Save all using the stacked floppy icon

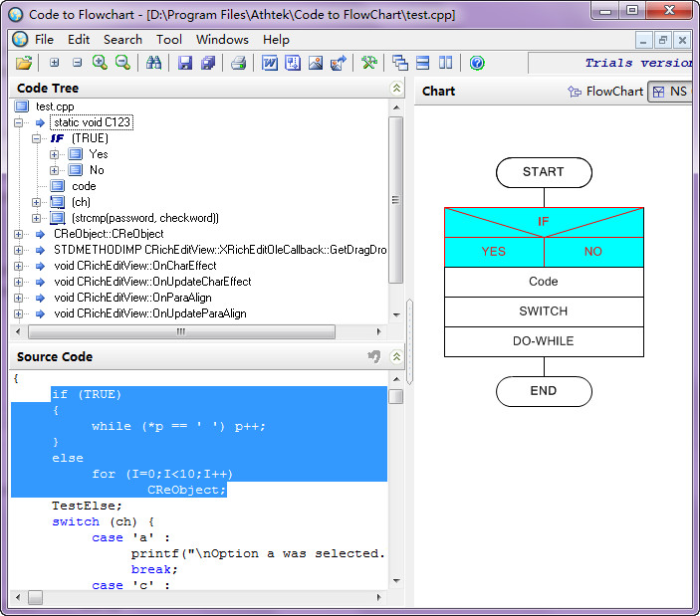point(208,63)
